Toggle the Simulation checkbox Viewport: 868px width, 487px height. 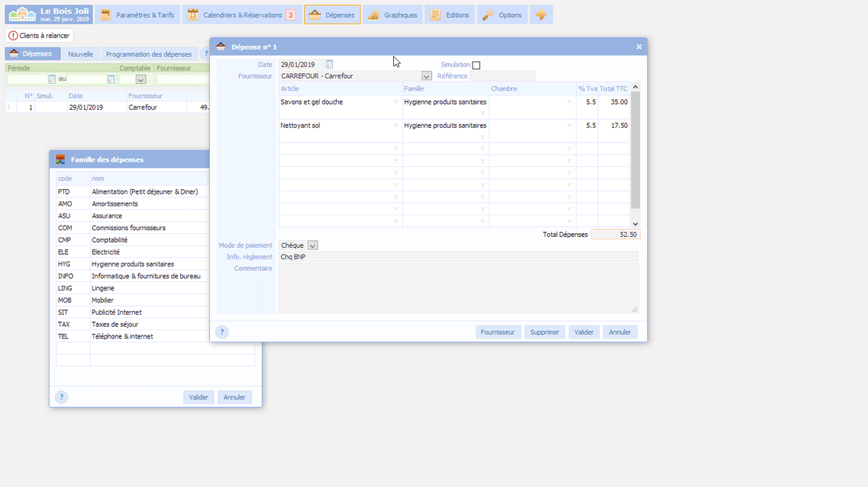pyautogui.click(x=476, y=65)
